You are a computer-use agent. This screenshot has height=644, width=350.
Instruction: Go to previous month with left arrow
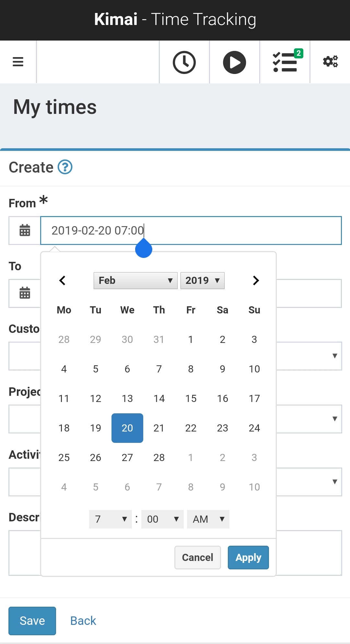click(62, 280)
